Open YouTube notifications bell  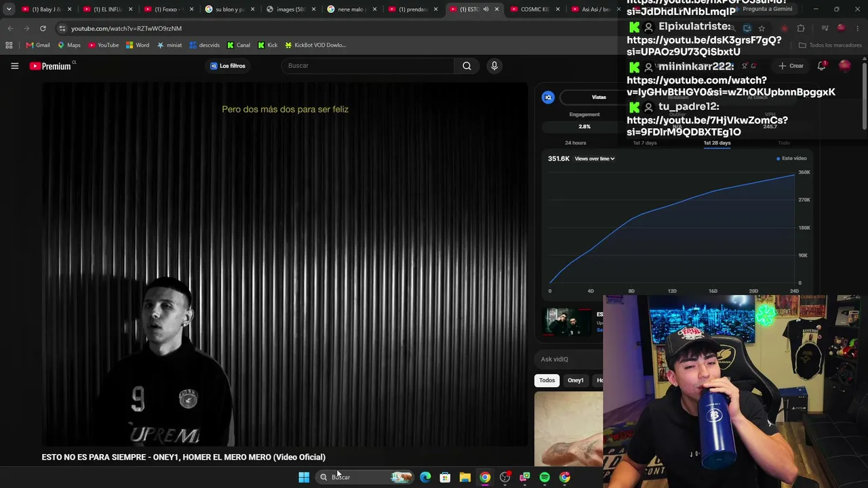tap(821, 66)
